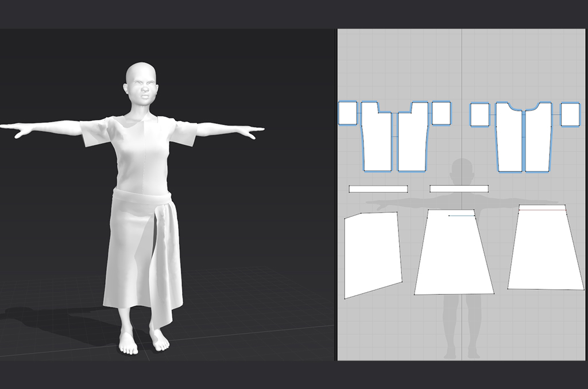The height and width of the screenshot is (389, 588).
Task: Select the shirt torso on the 3D avatar
Action: 140,155
